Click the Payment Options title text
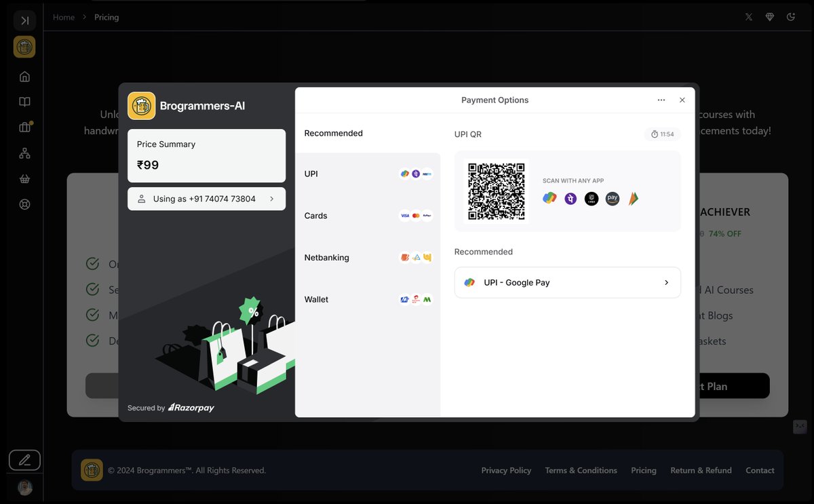The height and width of the screenshot is (504, 814). (495, 100)
